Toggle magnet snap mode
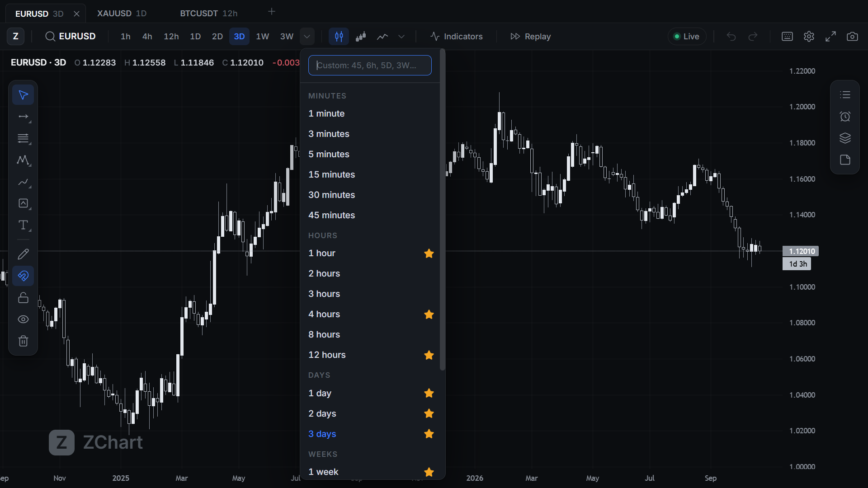 coord(23,276)
